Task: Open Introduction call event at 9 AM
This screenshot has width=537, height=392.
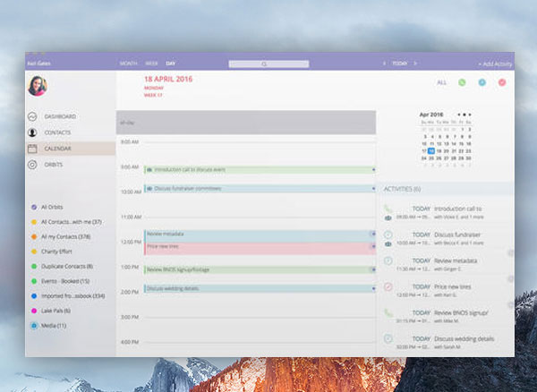Action: (x=260, y=170)
